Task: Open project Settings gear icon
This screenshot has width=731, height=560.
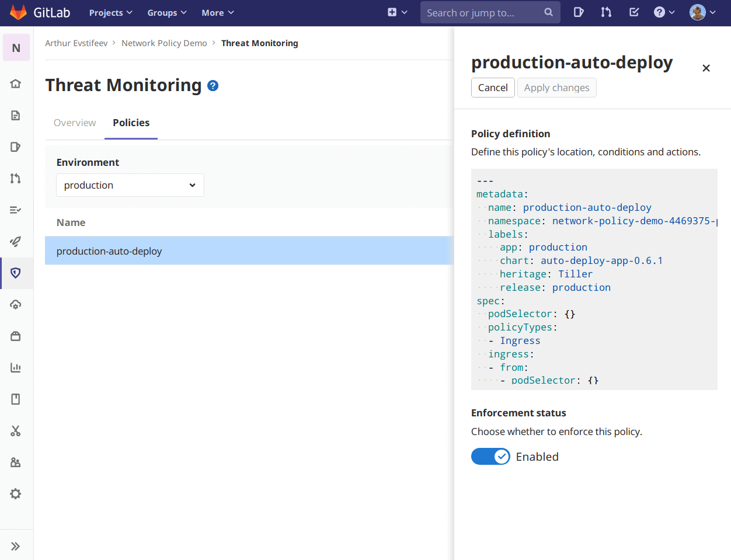Action: point(16,493)
